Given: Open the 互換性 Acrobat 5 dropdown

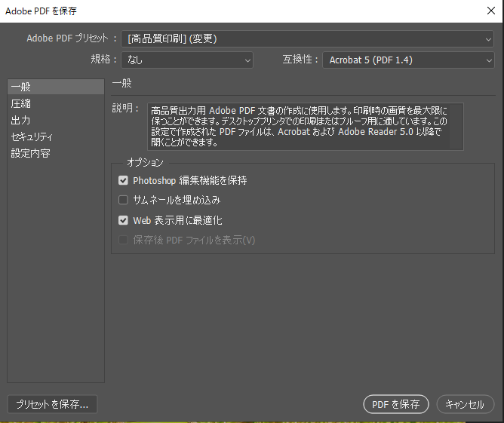Looking at the screenshot, I should point(408,60).
